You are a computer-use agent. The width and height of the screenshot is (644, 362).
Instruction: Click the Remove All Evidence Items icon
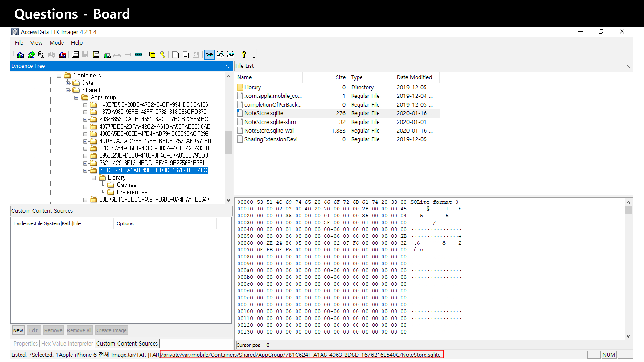(x=62, y=55)
